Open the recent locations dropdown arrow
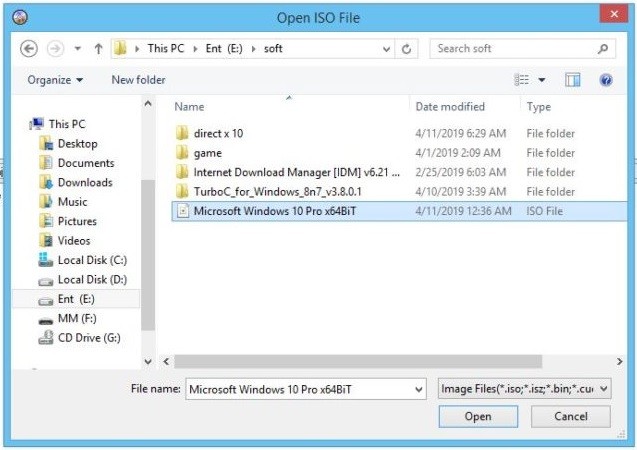Screen dimensions: 637x450 [x=78, y=49]
